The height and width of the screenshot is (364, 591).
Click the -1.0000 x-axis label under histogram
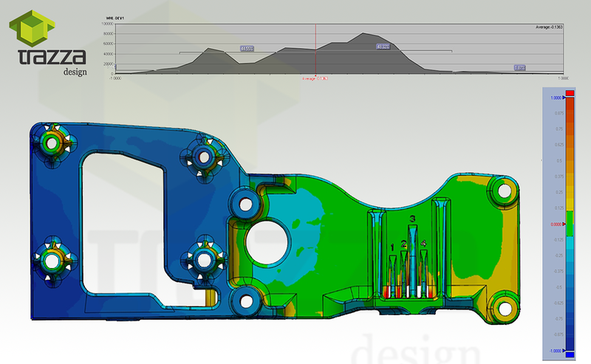115,78
